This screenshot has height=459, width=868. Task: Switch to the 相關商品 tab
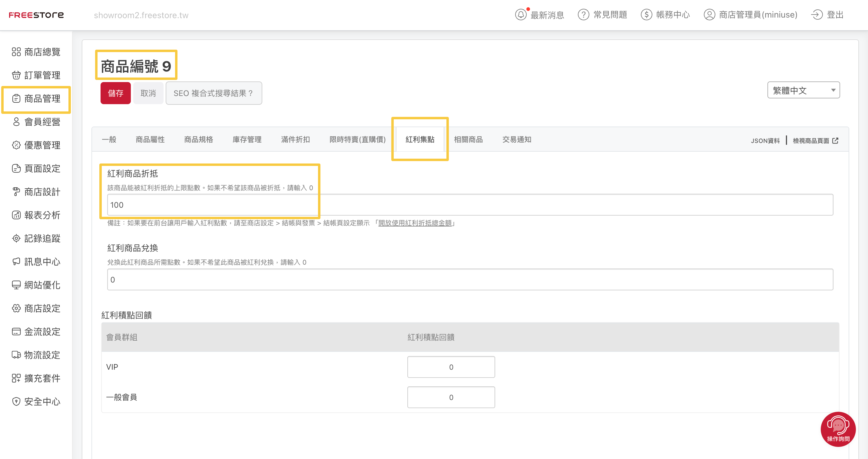(468, 139)
